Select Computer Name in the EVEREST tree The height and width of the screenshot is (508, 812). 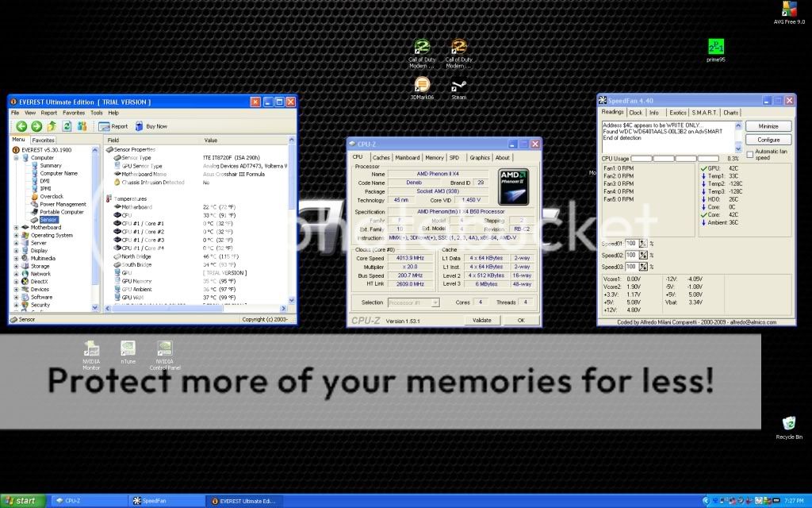[x=59, y=173]
